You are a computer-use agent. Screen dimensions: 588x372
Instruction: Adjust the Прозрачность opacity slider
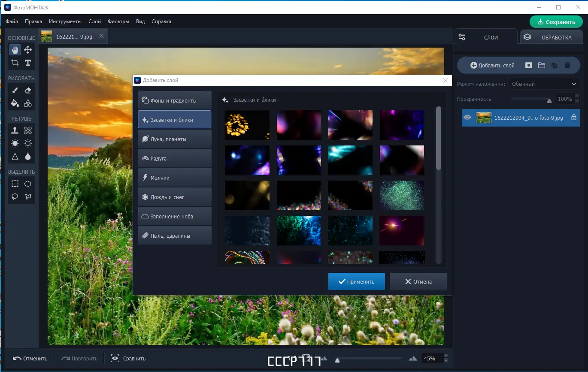coord(530,99)
